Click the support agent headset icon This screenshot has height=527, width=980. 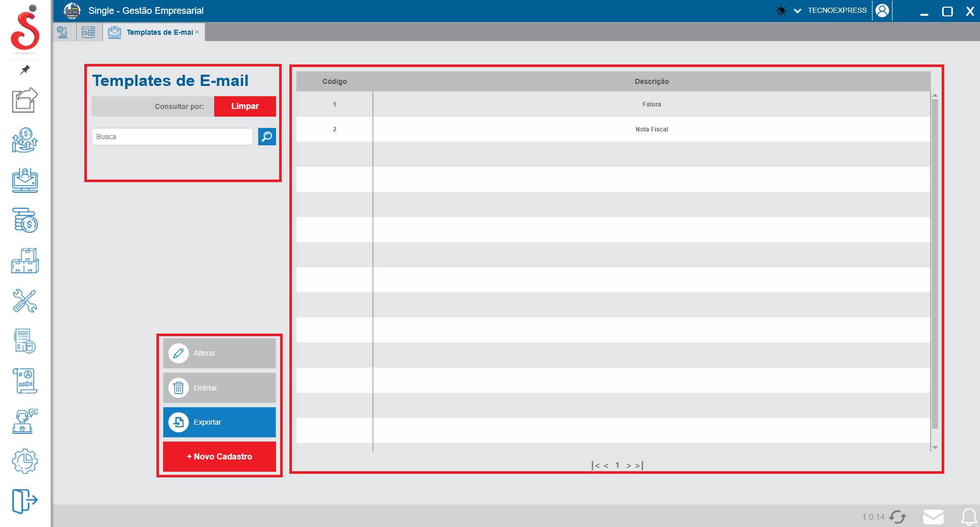point(24,421)
